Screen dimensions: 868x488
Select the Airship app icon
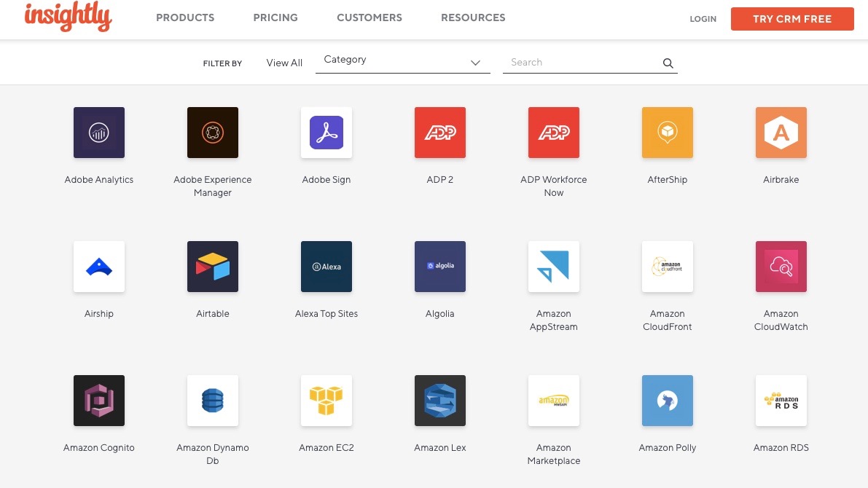coord(99,267)
